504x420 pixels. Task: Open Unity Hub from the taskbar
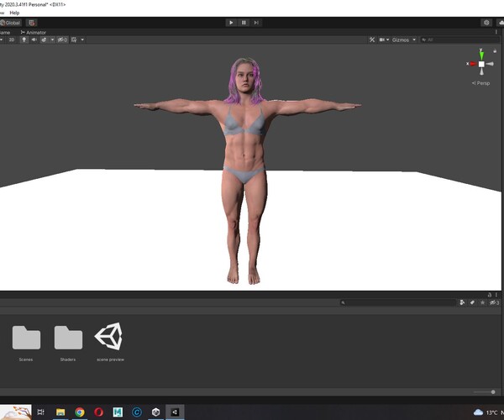(x=155, y=412)
